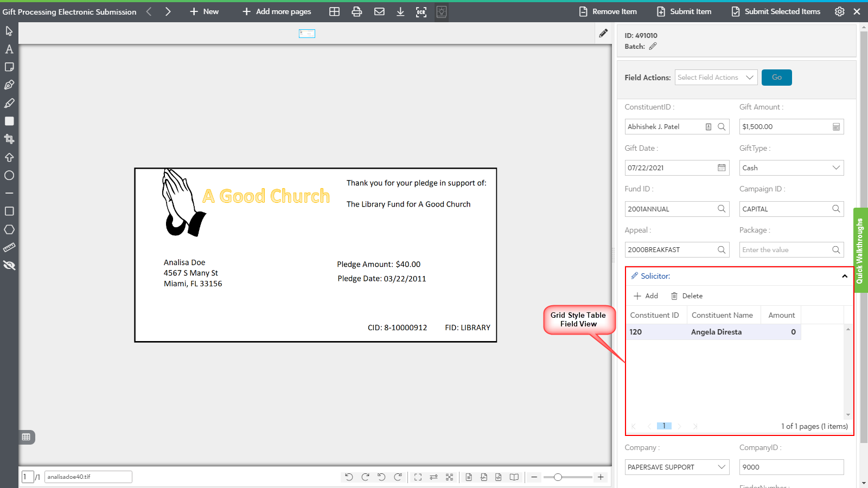
Task: Click Remove Item in top menu
Action: coord(608,11)
